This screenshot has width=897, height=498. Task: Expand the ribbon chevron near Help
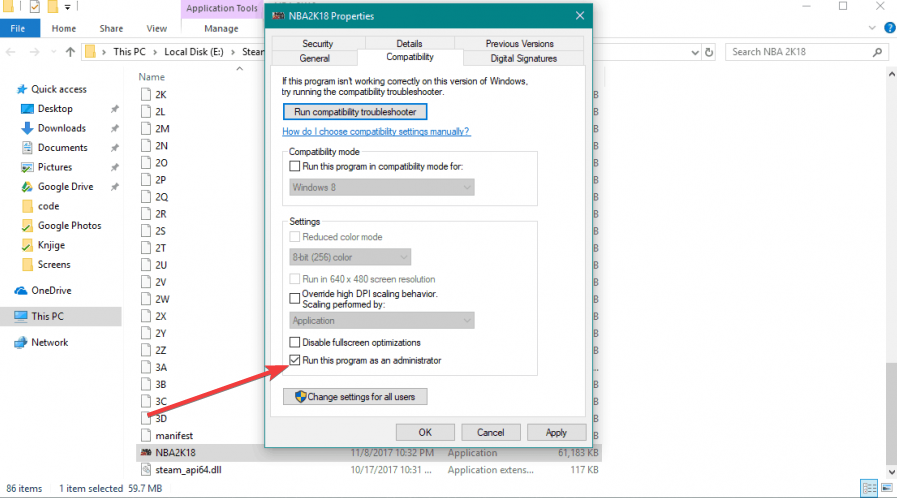[x=872, y=28]
